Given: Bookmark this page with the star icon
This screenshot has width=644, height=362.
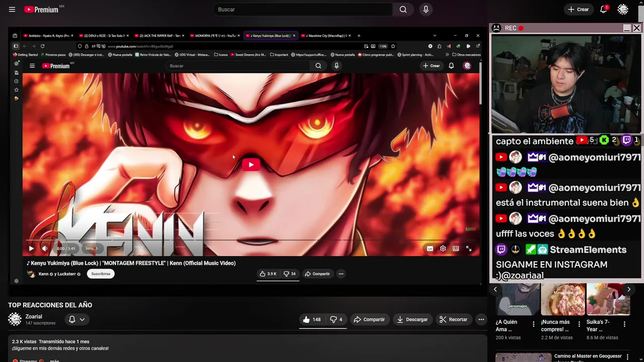Looking at the screenshot, I should pyautogui.click(x=393, y=46).
